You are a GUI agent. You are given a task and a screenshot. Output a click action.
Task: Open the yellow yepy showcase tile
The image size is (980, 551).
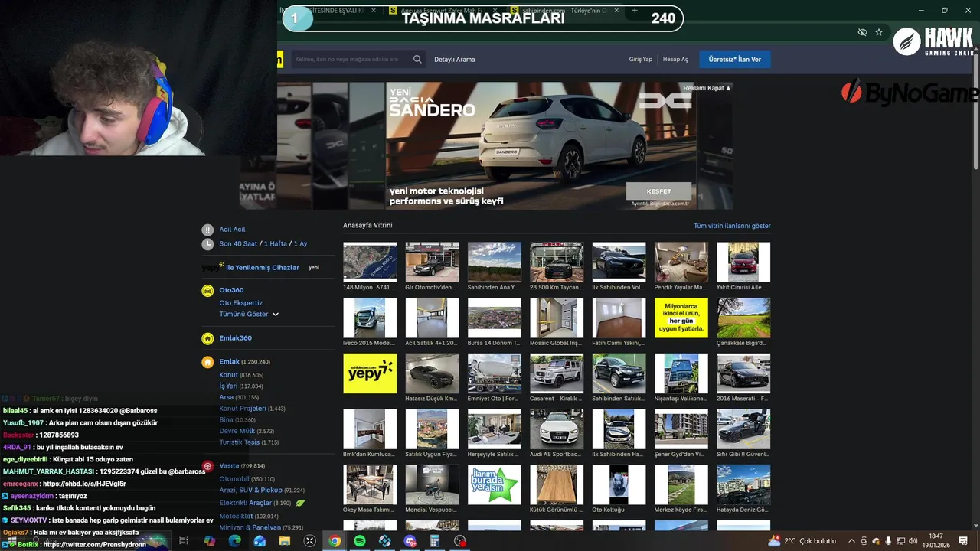[370, 373]
